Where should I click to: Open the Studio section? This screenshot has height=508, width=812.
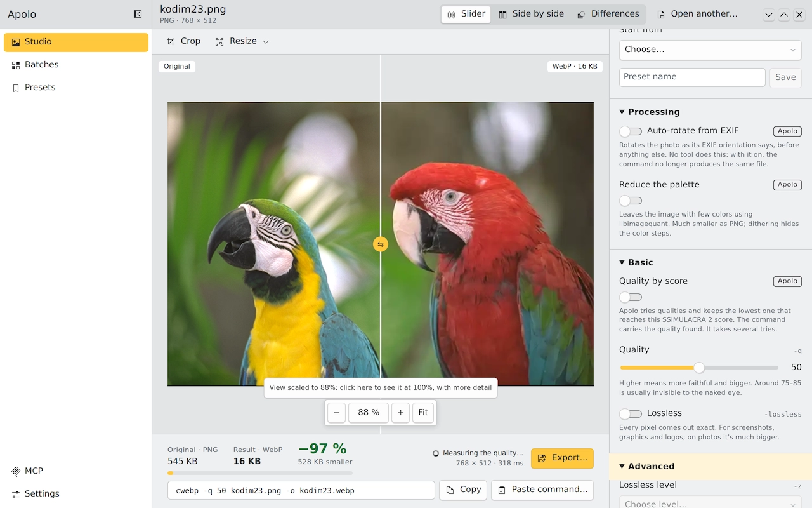76,42
